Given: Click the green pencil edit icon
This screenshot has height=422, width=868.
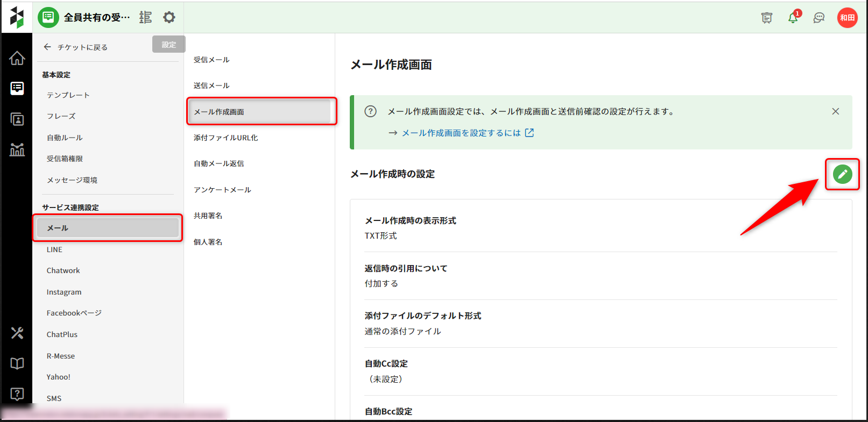Looking at the screenshot, I should 842,174.
